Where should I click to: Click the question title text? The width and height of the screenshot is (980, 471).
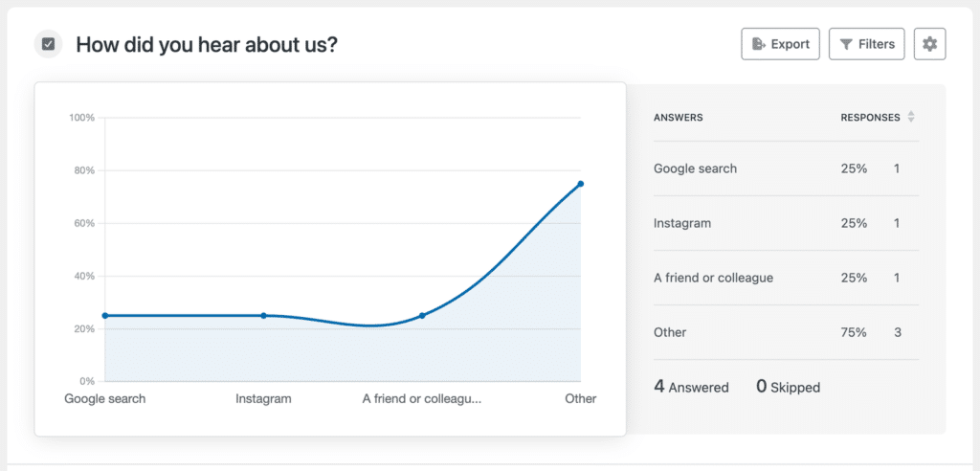tap(207, 44)
